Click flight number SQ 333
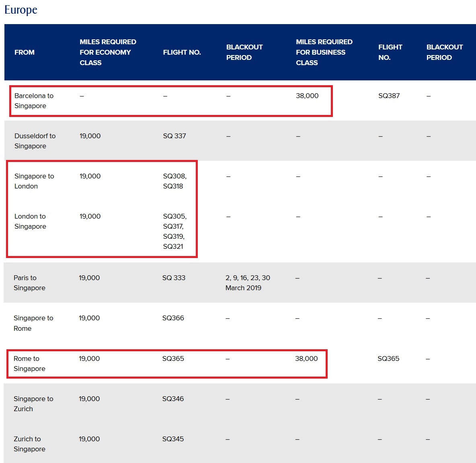Image resolution: width=476 pixels, height=463 pixels. pyautogui.click(x=174, y=278)
